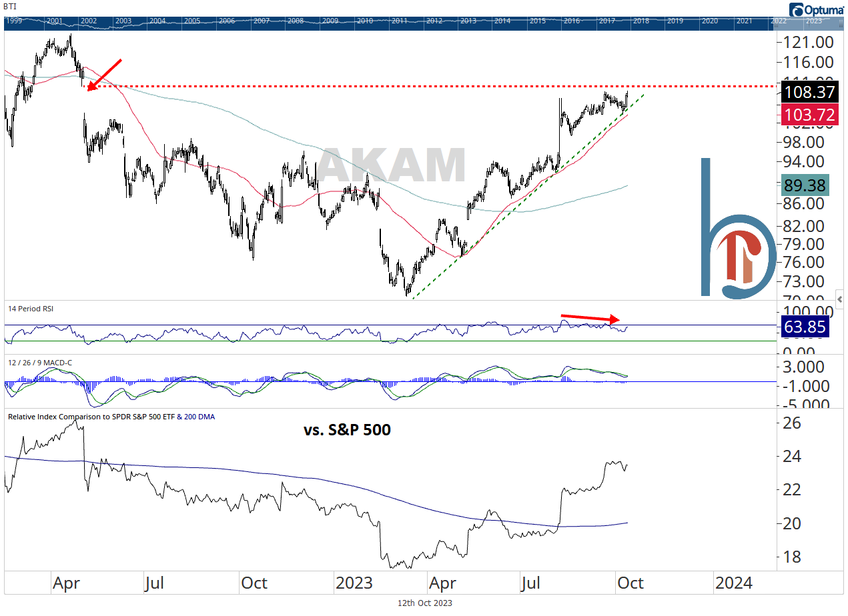This screenshot has width=848, height=616.
Task: Select the BTI chart label
Action: (10, 8)
